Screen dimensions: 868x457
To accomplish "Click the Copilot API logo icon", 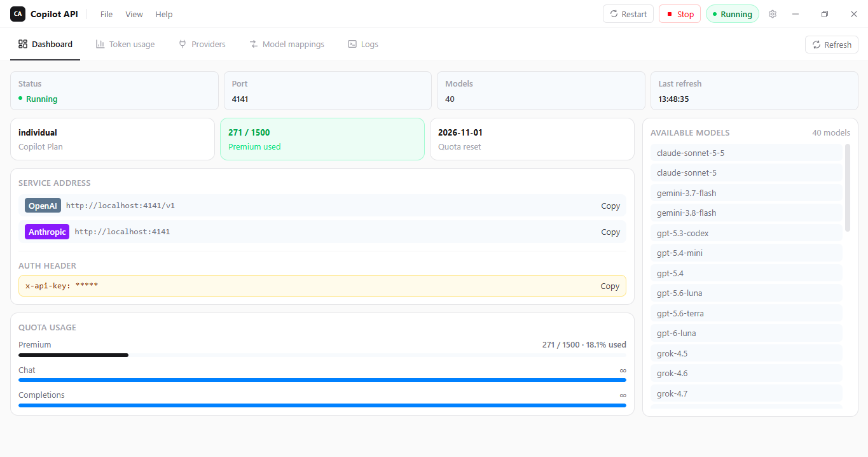I will (18, 14).
